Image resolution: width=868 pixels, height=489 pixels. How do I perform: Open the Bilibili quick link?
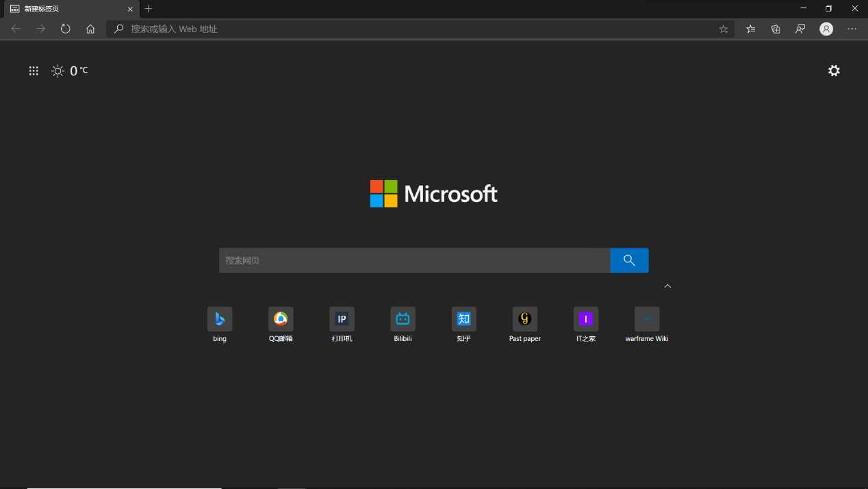403,325
